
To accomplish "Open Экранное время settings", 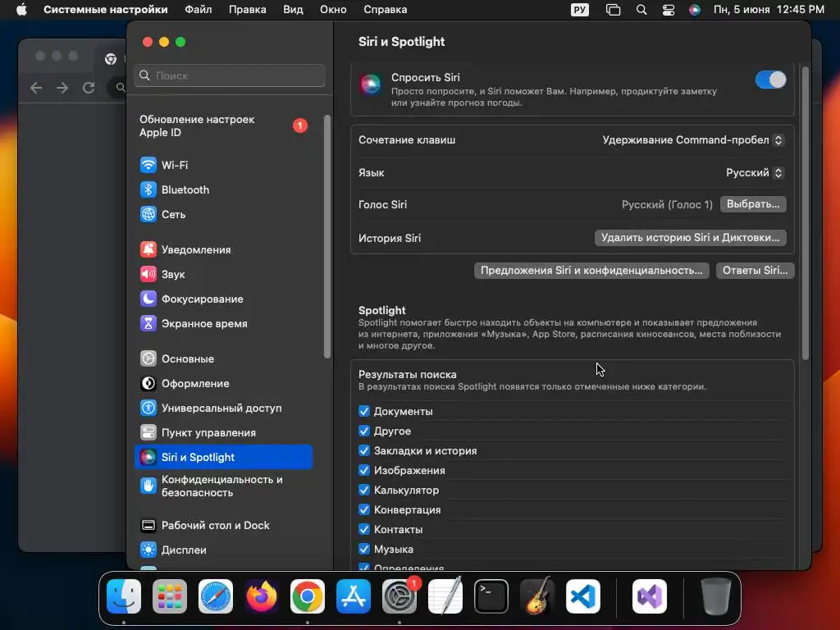I will [x=223, y=323].
